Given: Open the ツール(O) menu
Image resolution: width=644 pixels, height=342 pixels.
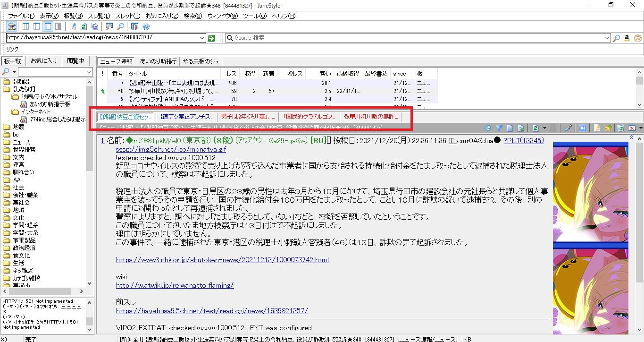Looking at the screenshot, I should (x=254, y=16).
